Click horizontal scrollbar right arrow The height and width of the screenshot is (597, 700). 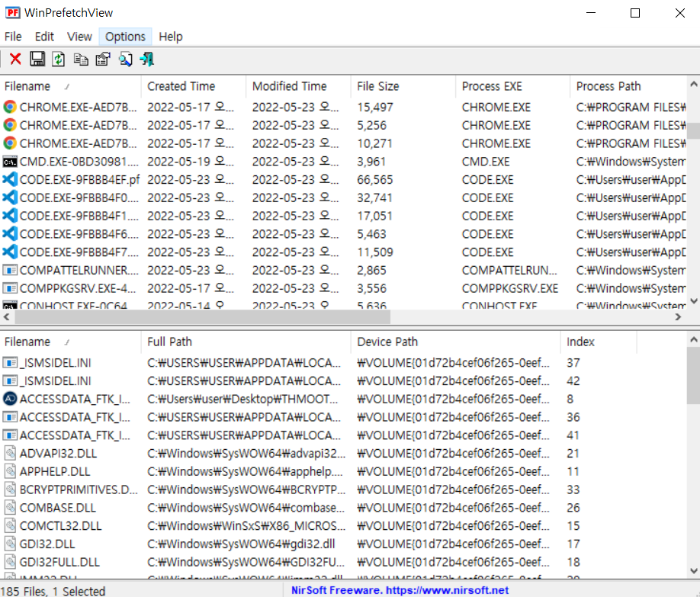pos(678,316)
